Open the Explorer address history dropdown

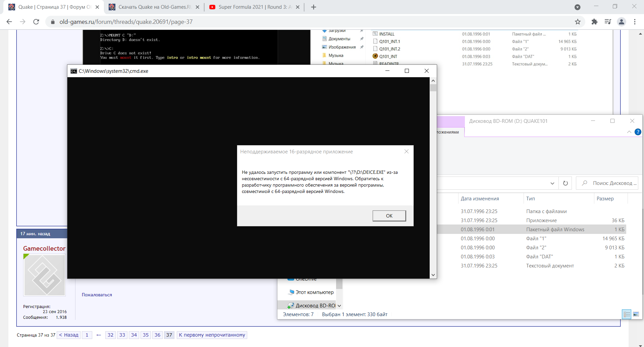(552, 183)
